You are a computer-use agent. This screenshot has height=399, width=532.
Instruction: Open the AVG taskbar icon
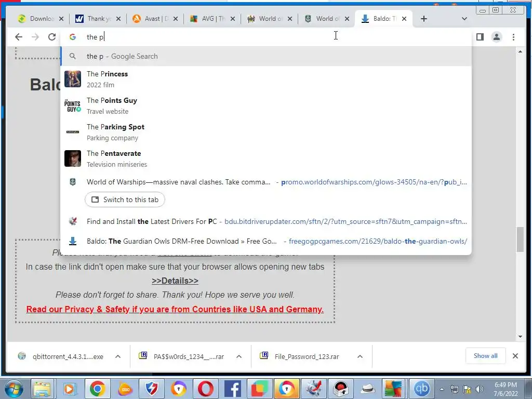tap(394, 389)
